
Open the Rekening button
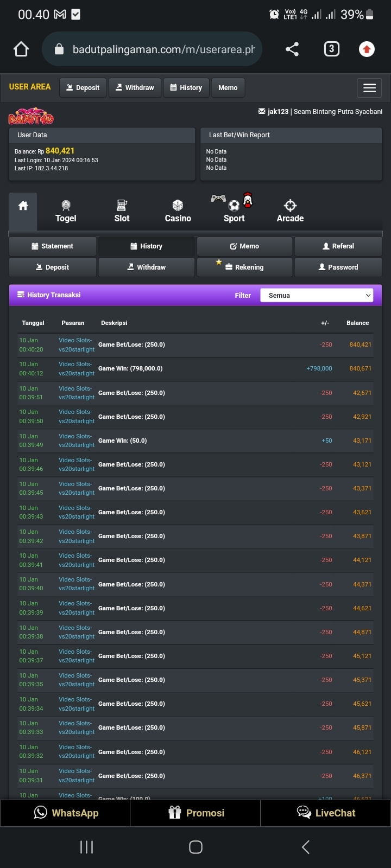[244, 267]
